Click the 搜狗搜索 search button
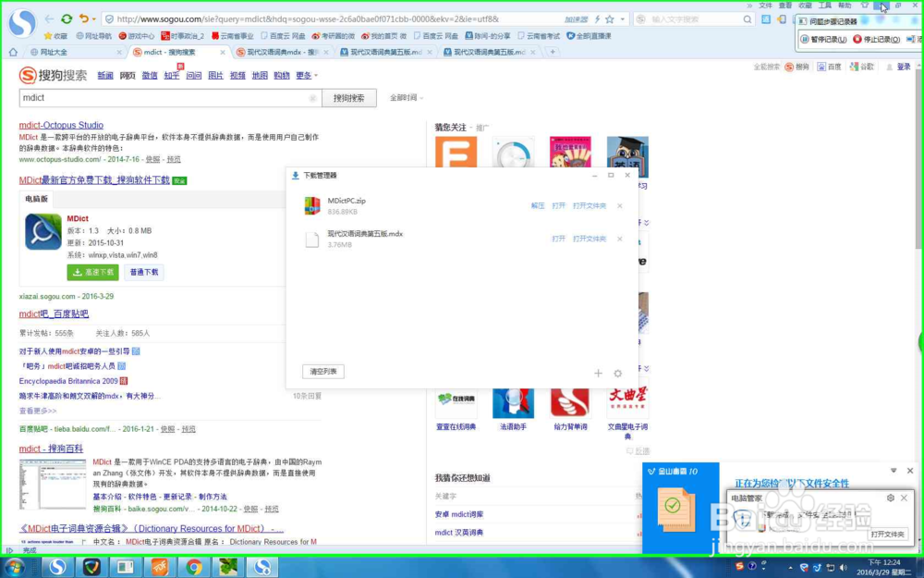Screen dimensions: 924x578 click(349, 98)
